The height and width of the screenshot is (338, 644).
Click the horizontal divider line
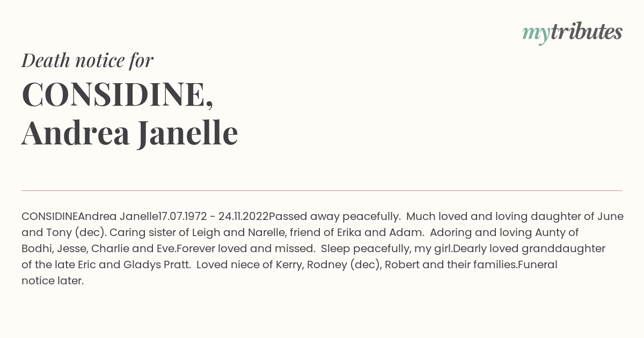click(x=322, y=190)
